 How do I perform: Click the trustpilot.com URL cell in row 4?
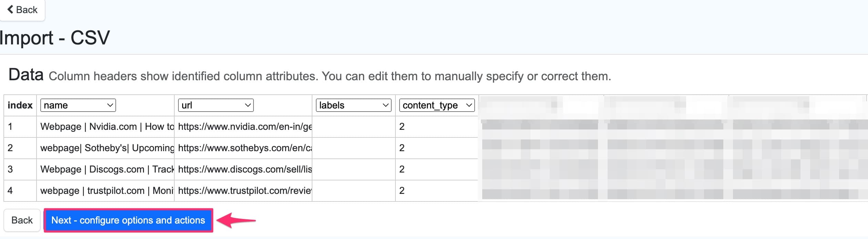(243, 191)
